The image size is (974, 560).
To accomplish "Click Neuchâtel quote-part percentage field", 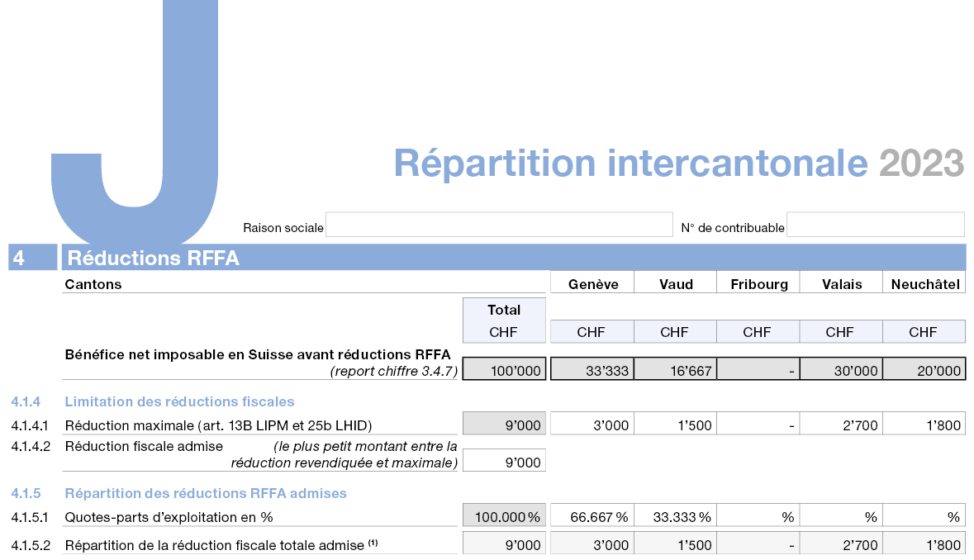I will 924,516.
